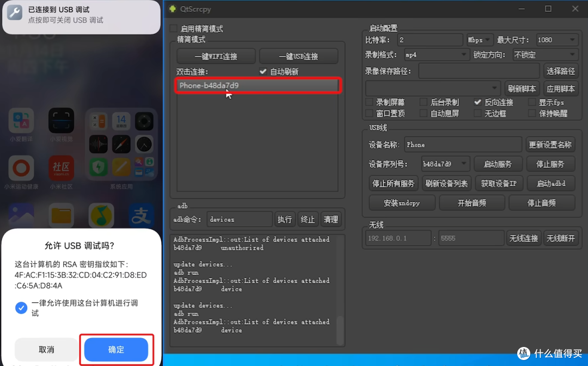Select Phone-b48da7d9 in the device list

258,85
